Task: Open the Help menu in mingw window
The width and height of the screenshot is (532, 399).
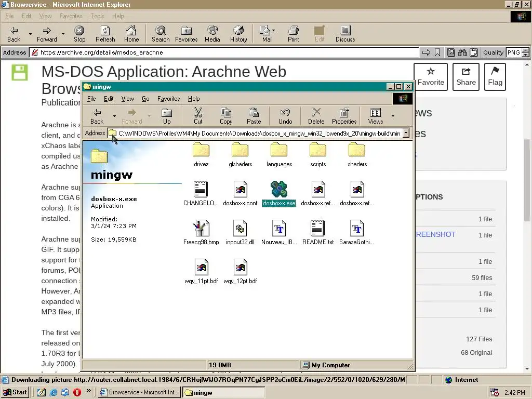Action: (194, 99)
